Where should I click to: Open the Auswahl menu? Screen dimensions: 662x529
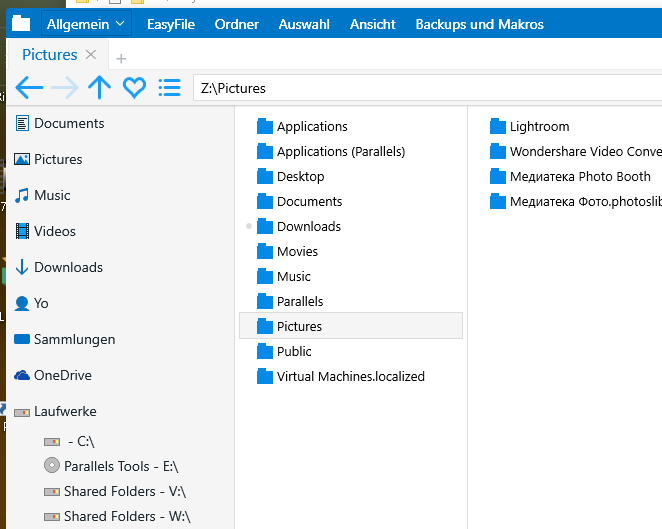304,24
